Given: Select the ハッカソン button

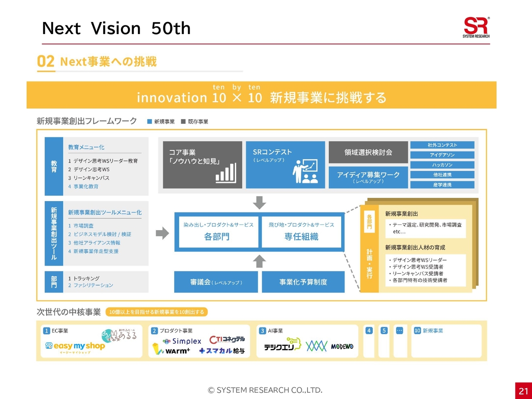Looking at the screenshot, I should coord(442,165).
